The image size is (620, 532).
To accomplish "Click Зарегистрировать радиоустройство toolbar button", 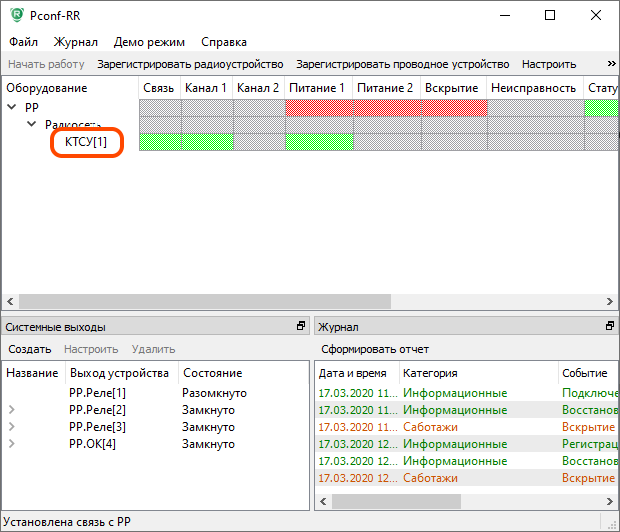I will point(189,64).
